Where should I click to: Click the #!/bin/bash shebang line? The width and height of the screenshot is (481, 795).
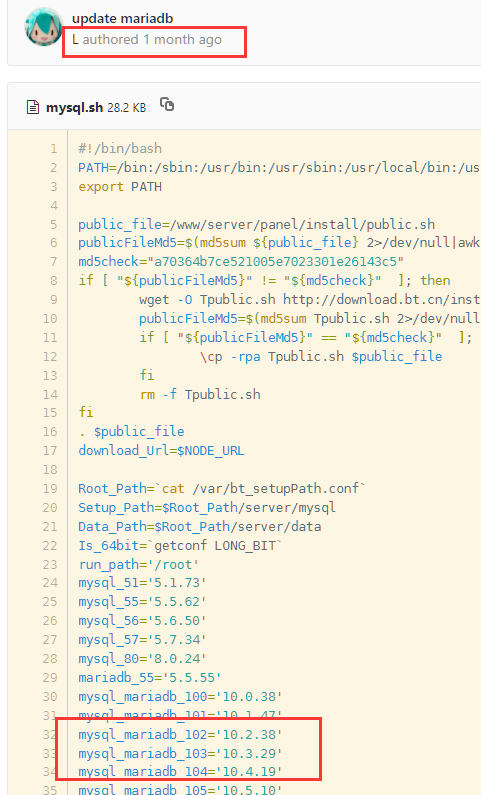pyautogui.click(x=120, y=149)
